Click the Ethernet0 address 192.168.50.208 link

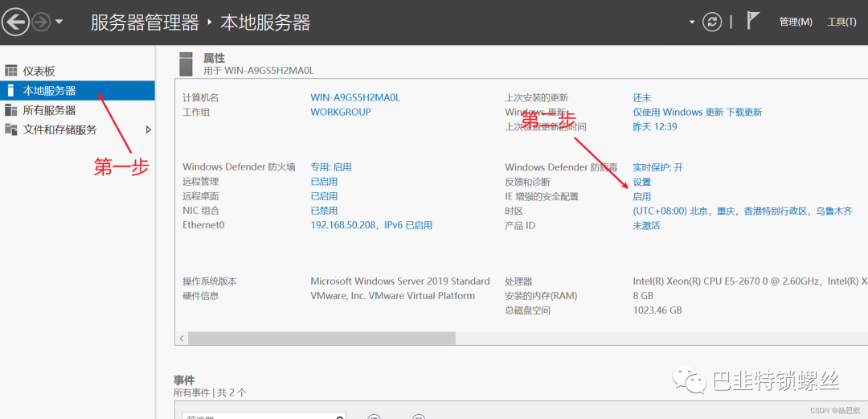pyautogui.click(x=371, y=225)
